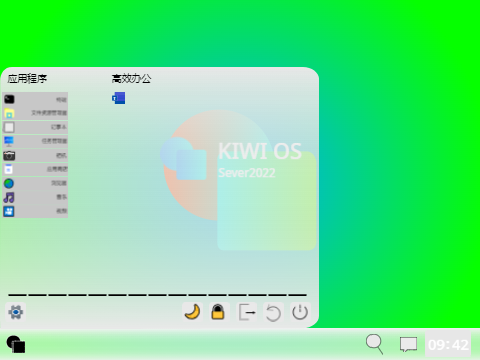Open the blue office app tile

tap(119, 98)
